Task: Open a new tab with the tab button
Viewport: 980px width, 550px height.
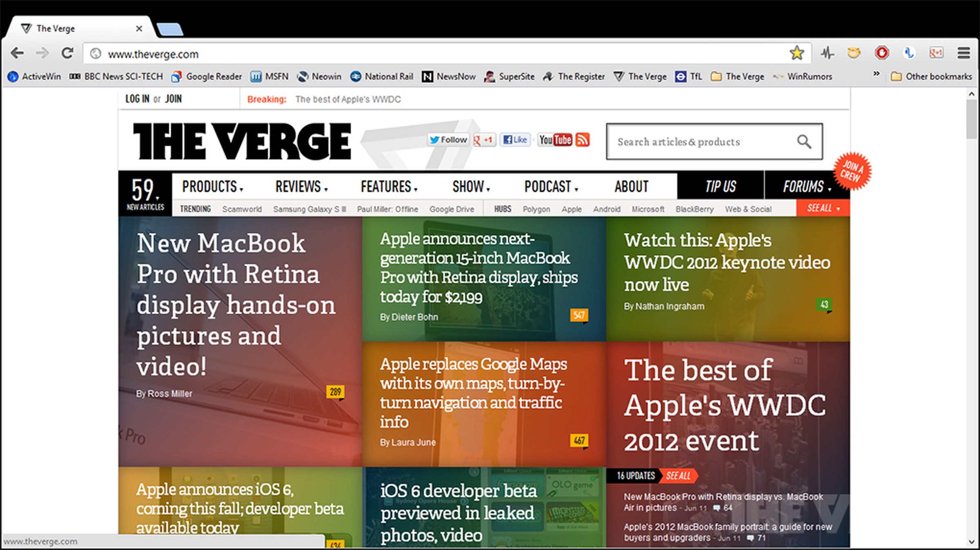Action: pos(170,29)
